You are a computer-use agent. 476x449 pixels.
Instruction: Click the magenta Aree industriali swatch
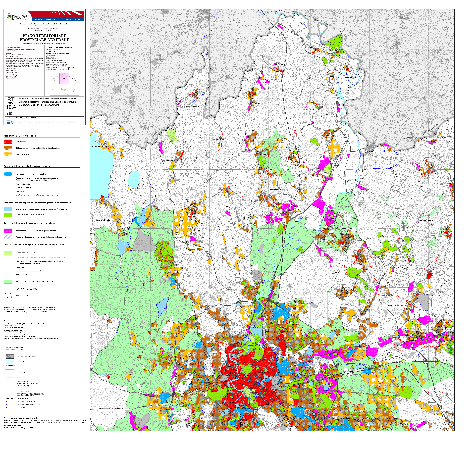pos(8,231)
